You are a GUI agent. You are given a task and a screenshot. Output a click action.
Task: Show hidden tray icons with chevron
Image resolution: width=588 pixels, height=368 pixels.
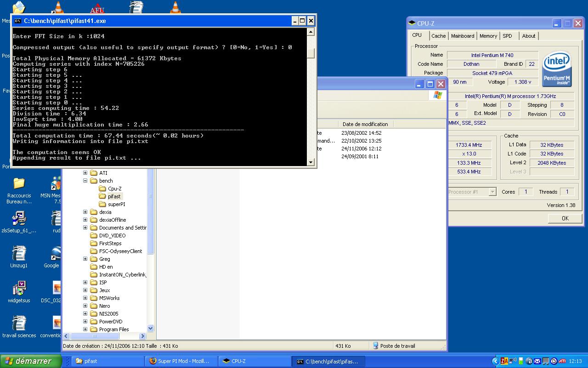coord(495,361)
